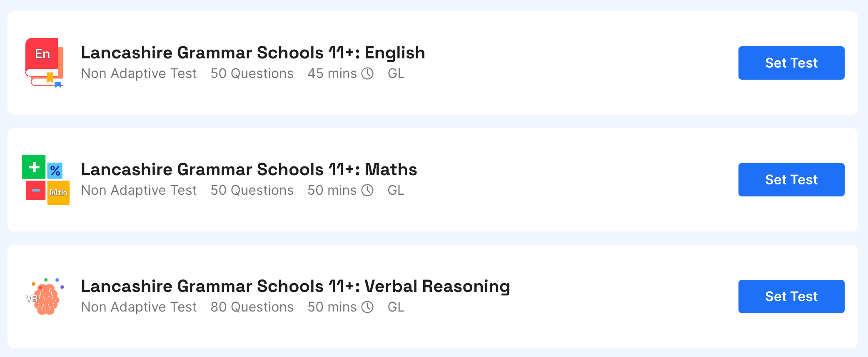Set Test for English exam
The width and height of the screenshot is (868, 357).
click(x=791, y=63)
